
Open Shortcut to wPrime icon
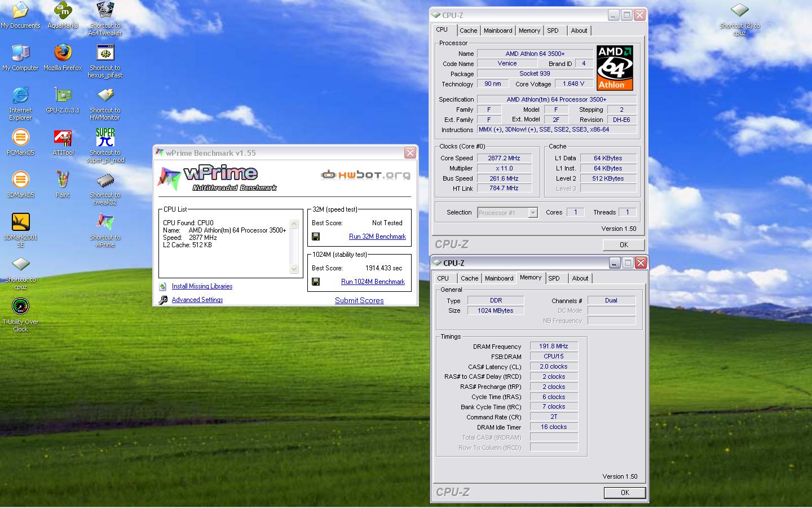point(105,230)
